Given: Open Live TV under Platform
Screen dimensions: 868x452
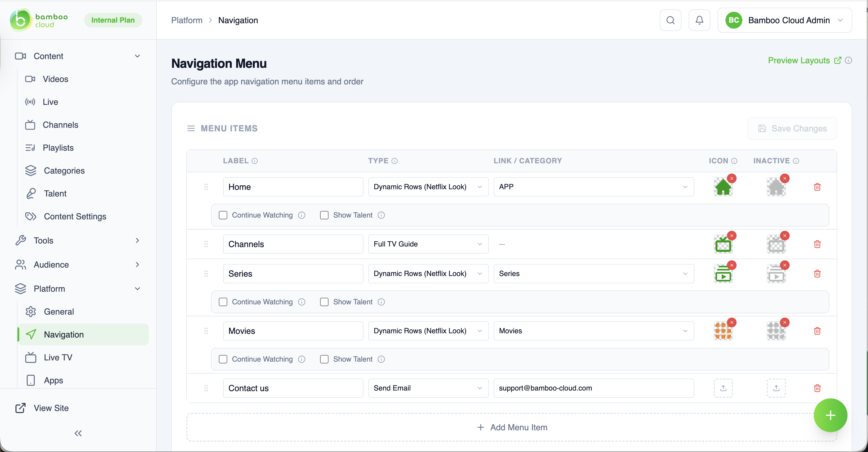Looking at the screenshot, I should 83,358.
